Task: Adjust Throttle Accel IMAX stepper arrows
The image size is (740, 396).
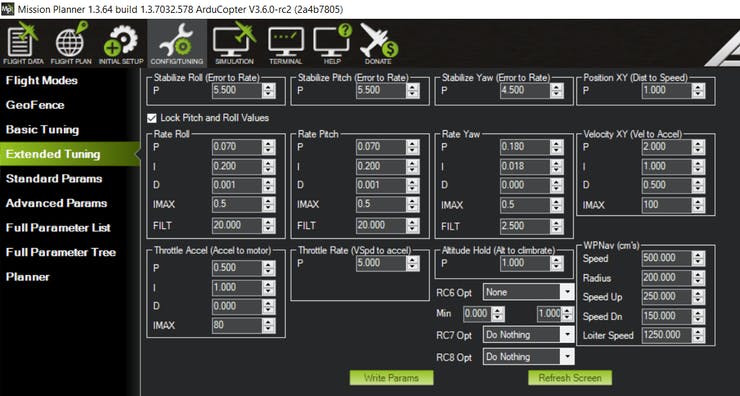Action: (269, 325)
